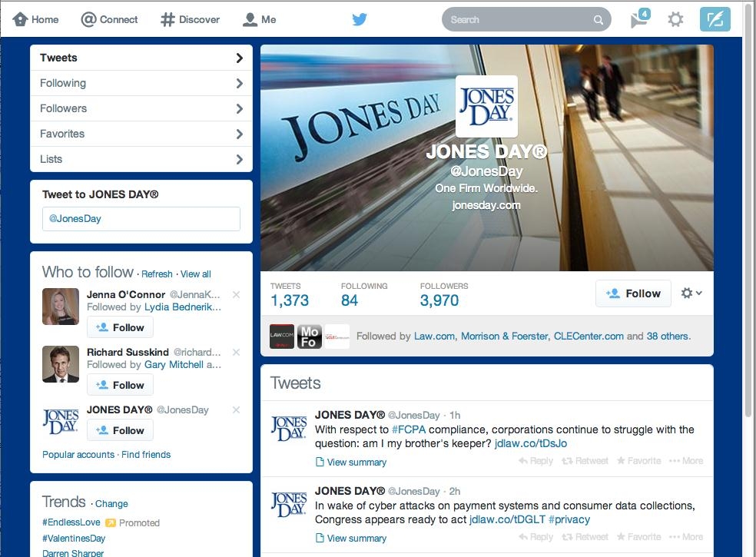Open the notifications flag icon
Image resolution: width=756 pixels, height=557 pixels.
(640, 18)
